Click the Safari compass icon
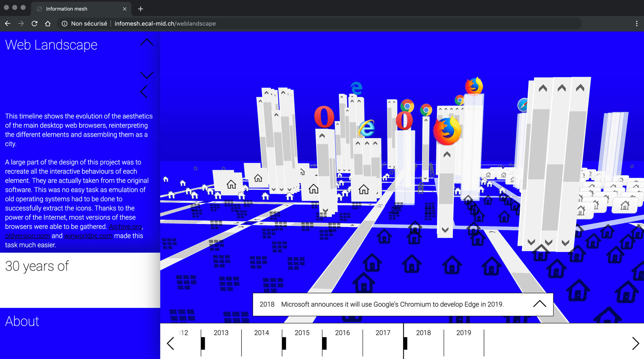Viewport: 644px width, 359px height. point(523,105)
